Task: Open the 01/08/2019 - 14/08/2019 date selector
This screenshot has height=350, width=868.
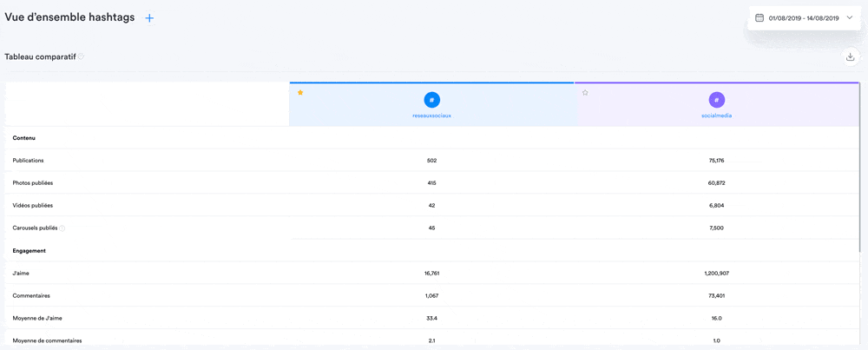Action: pyautogui.click(x=802, y=18)
